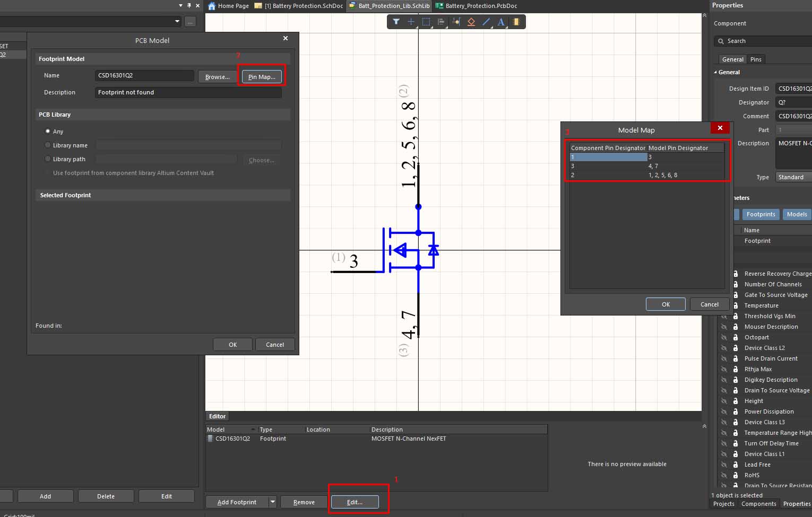Open the Add Footprint dropdown arrow
The image size is (812, 517).
pos(273,502)
